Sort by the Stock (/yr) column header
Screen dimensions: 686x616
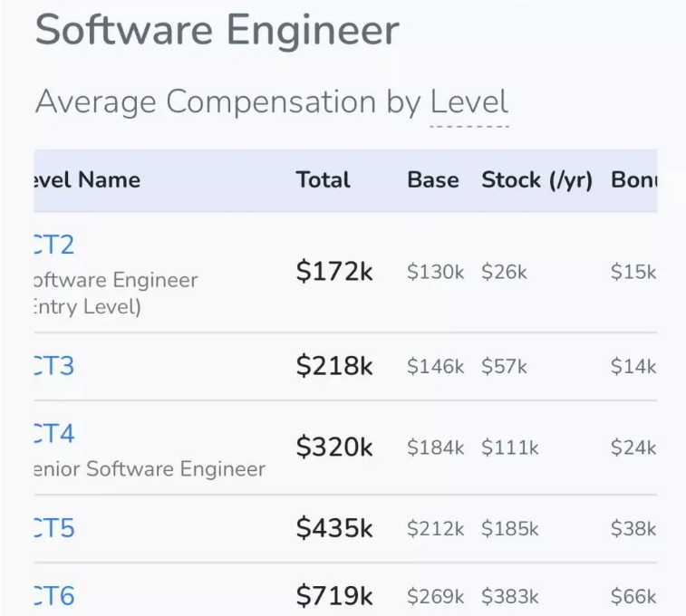536,180
